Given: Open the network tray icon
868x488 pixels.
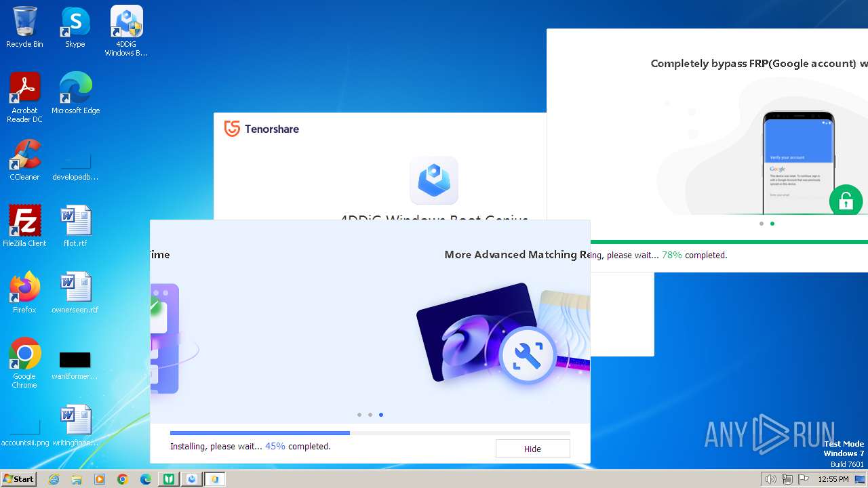Looking at the screenshot, I should click(787, 479).
